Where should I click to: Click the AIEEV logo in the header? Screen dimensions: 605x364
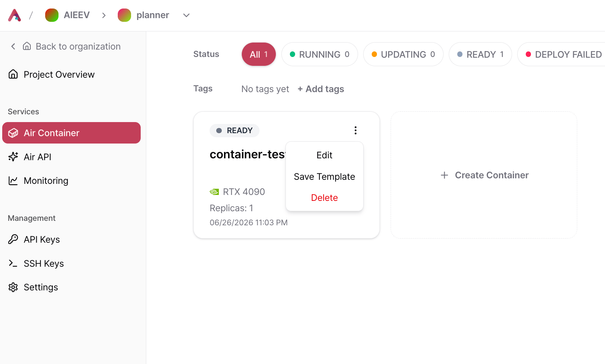[14, 15]
